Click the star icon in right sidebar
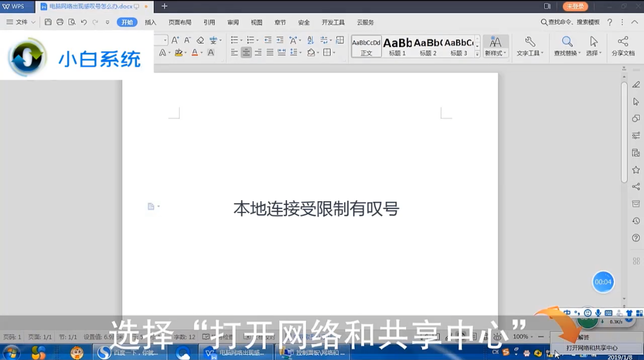Screen dimensions: 644x360 (x=636, y=169)
